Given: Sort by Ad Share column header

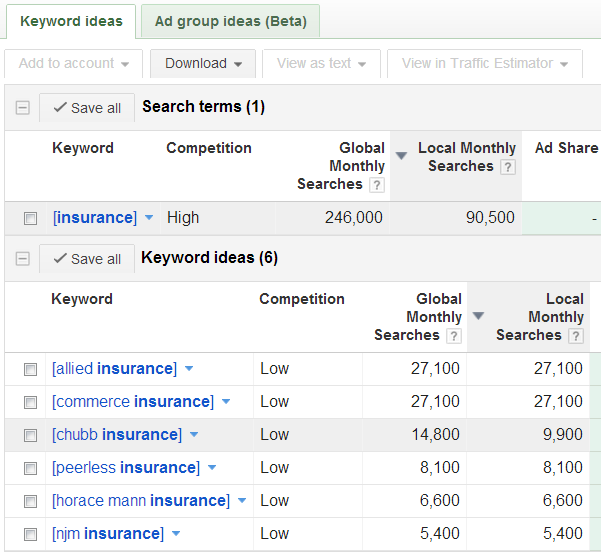Looking at the screenshot, I should (567, 148).
